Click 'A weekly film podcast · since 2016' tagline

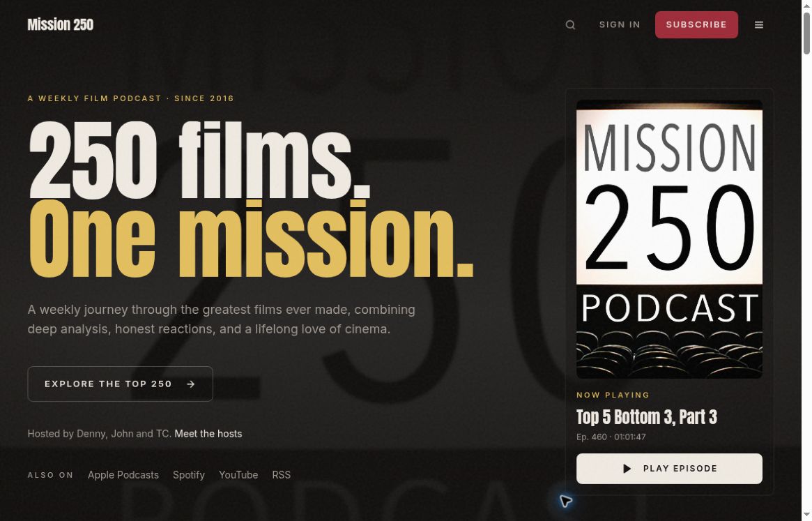[130, 98]
